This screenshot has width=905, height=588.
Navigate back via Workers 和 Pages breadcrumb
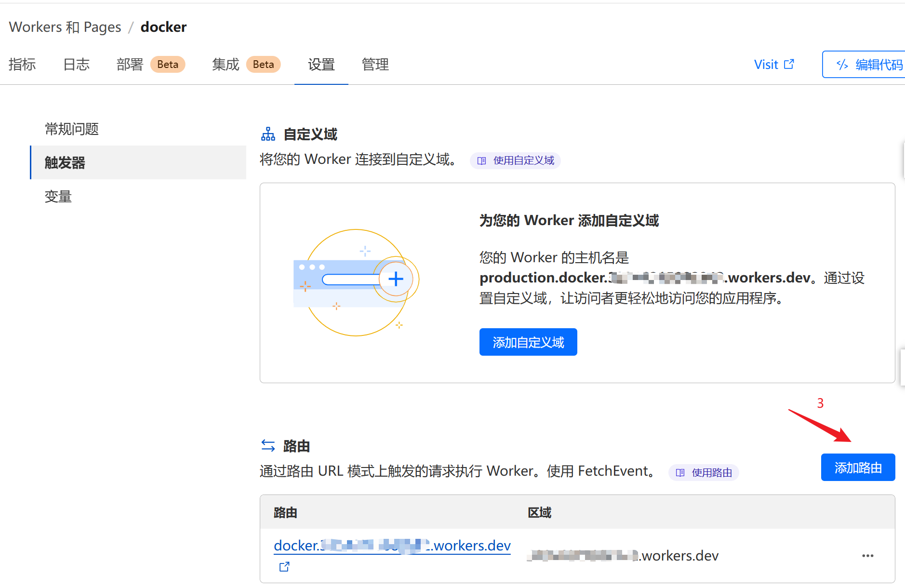tap(65, 27)
